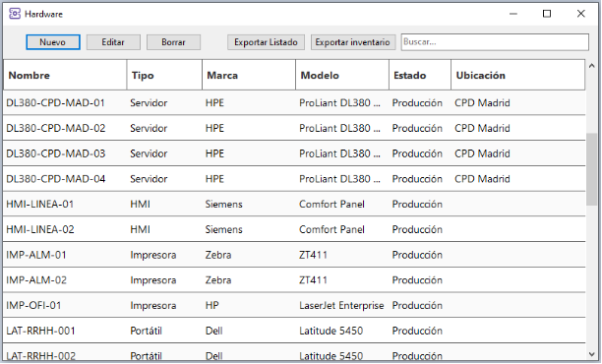This screenshot has height=364, width=602.
Task: Click ZT411 cell of IMP-ALM-02
Action: [313, 280]
